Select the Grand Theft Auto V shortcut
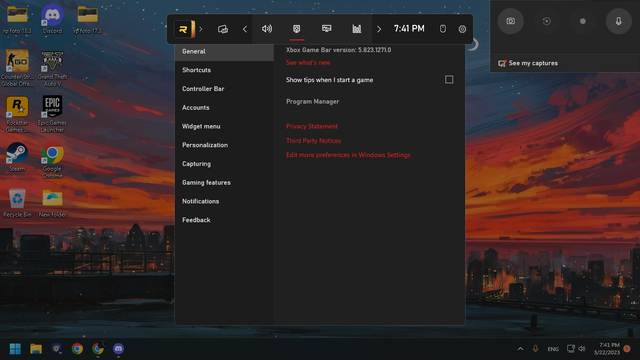The image size is (640, 360). (52, 68)
